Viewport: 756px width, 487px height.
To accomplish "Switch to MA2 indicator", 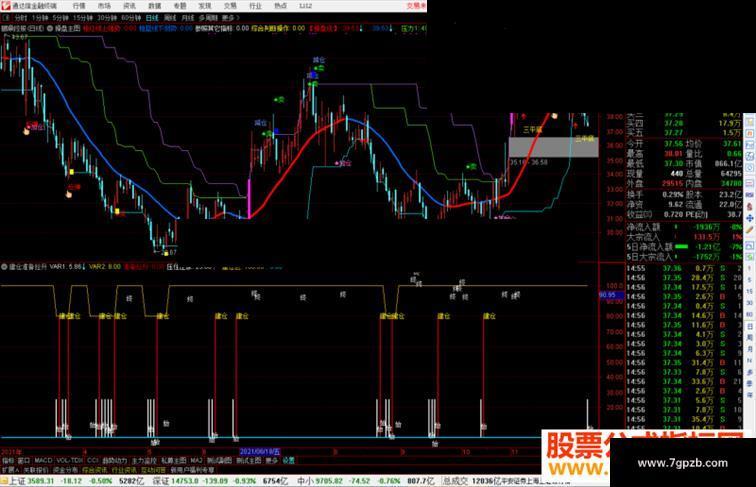I will 196,460.
